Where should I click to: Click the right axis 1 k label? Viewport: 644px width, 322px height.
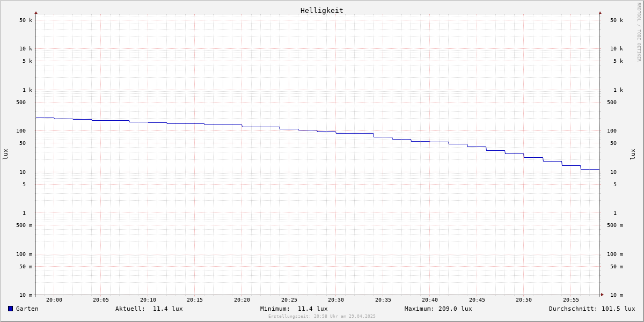pyautogui.click(x=618, y=90)
